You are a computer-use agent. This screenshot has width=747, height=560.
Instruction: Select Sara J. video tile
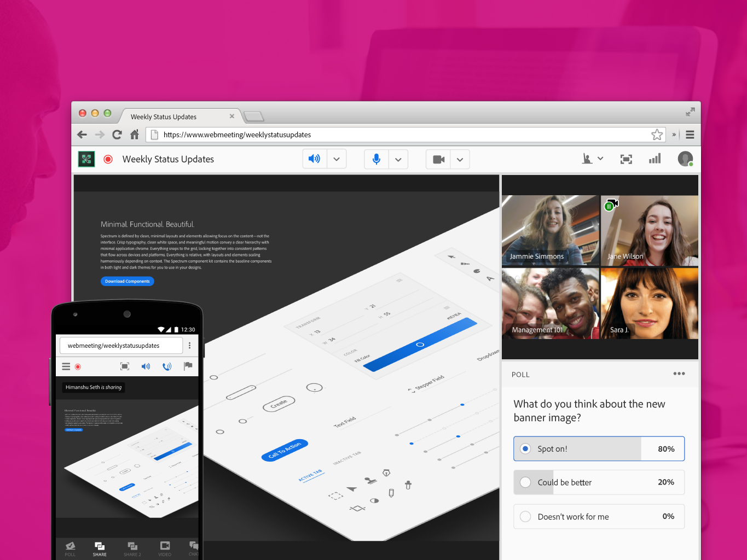pyautogui.click(x=650, y=304)
